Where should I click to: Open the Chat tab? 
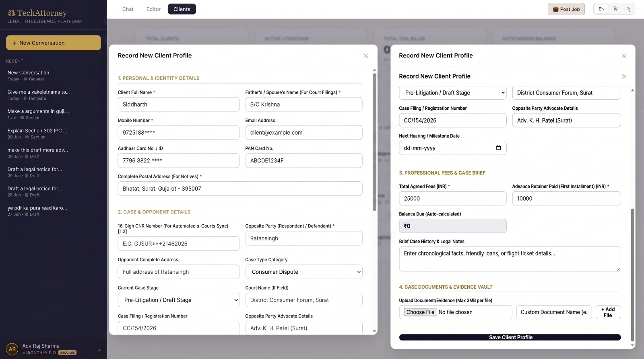(128, 9)
